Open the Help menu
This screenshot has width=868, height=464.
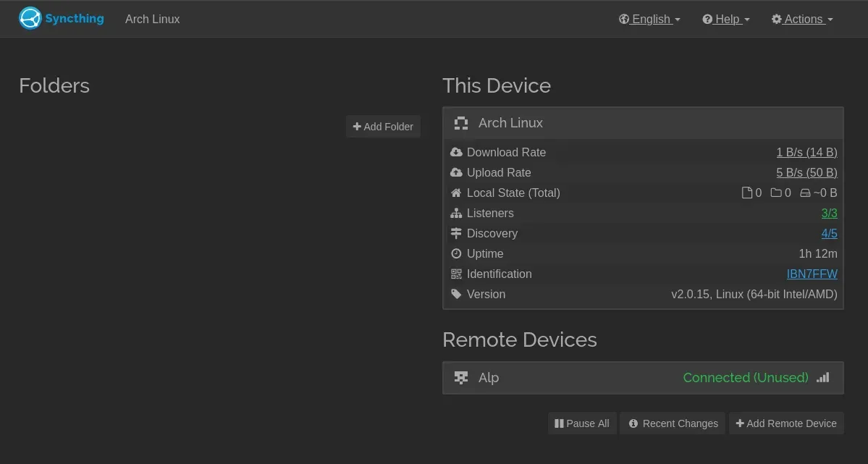click(x=725, y=19)
